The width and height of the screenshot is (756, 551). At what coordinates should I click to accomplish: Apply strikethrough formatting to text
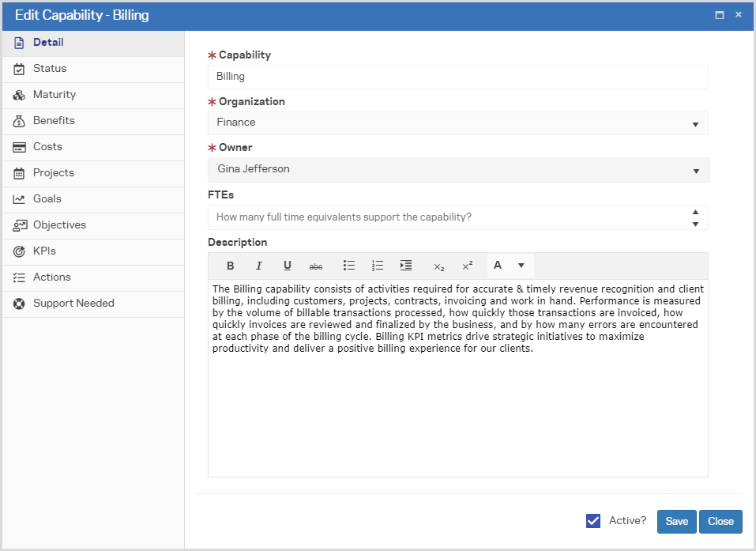click(315, 266)
